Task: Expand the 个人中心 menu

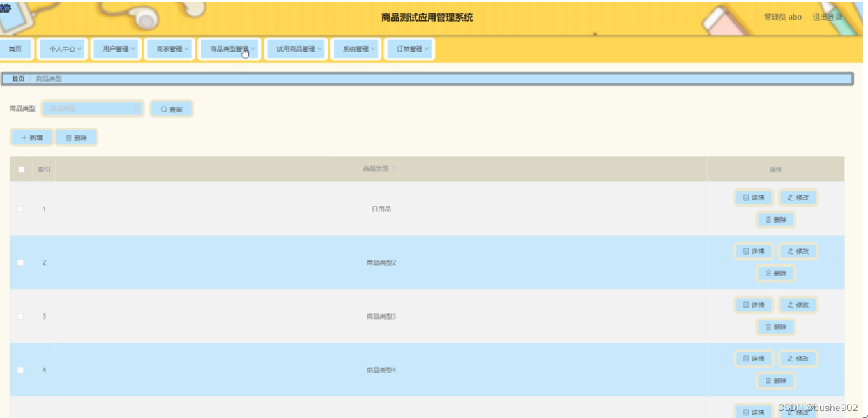Action: 61,49
